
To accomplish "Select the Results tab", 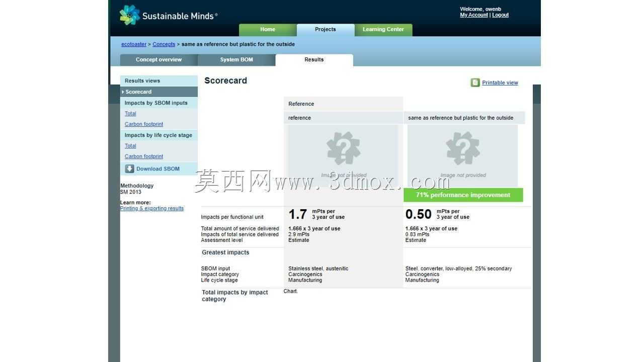I will click(314, 60).
